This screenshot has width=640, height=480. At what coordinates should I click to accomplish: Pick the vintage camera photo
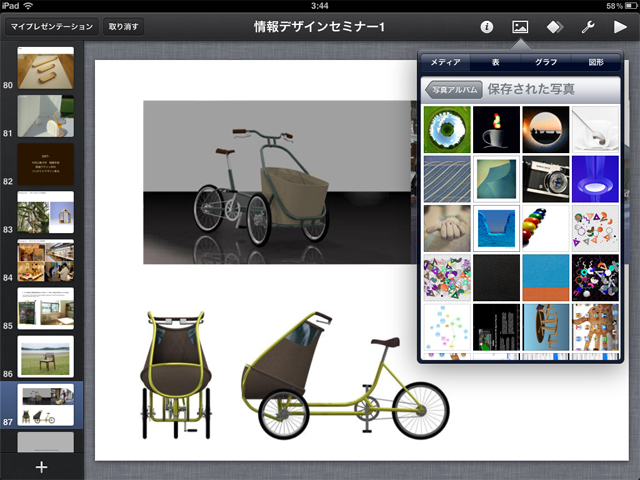click(x=546, y=177)
